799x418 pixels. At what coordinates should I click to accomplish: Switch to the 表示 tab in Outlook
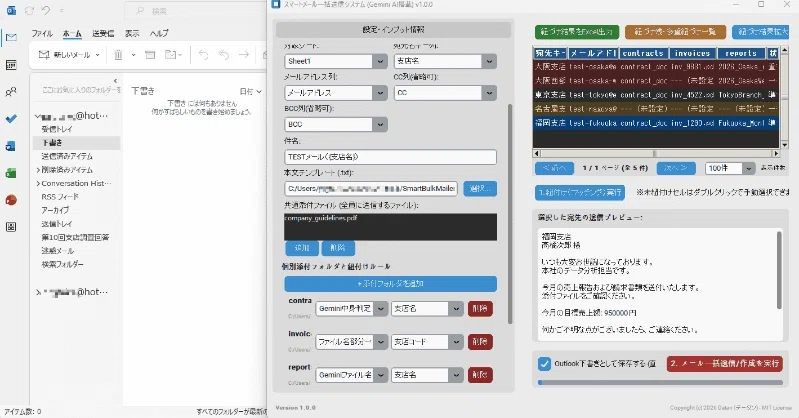coord(132,33)
